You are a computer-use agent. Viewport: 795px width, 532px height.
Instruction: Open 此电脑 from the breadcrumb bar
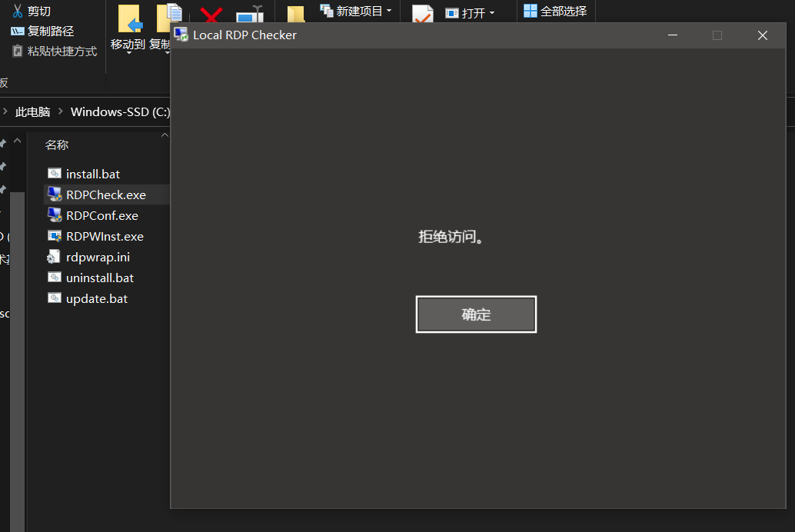pyautogui.click(x=32, y=111)
